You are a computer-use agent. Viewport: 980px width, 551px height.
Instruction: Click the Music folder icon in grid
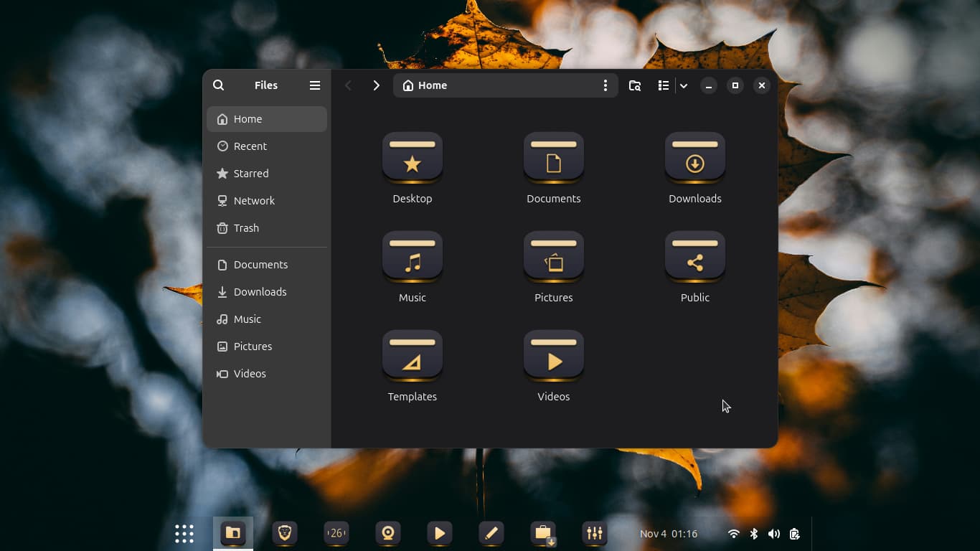(412, 257)
